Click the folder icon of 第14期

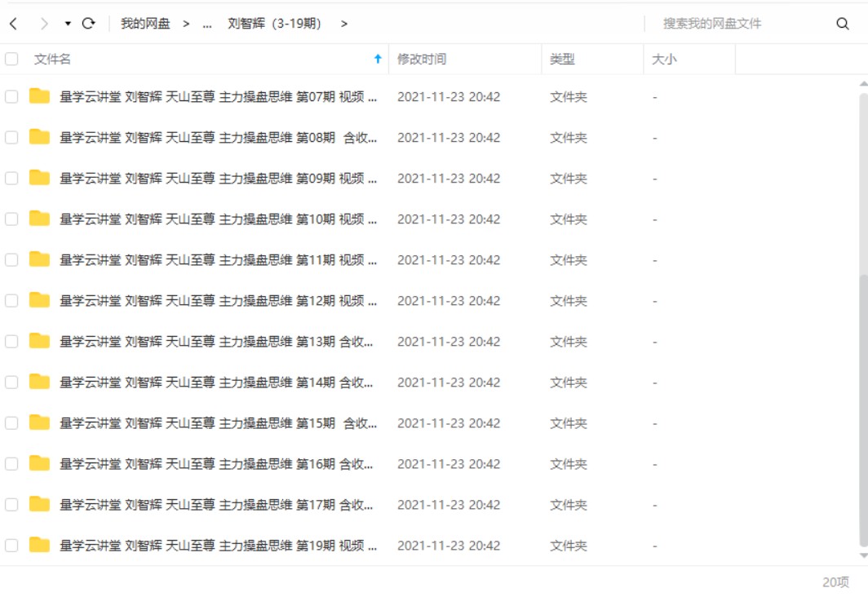point(39,381)
